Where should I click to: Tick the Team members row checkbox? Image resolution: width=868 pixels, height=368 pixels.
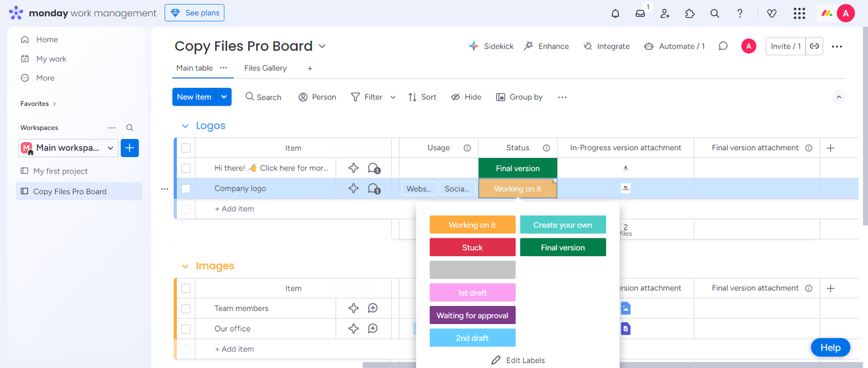coord(186,308)
